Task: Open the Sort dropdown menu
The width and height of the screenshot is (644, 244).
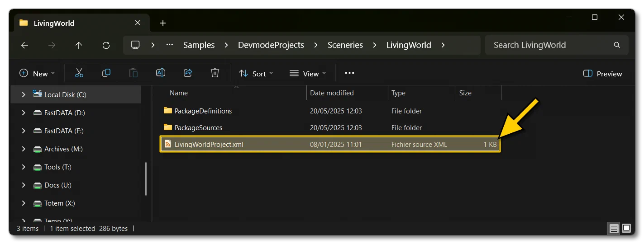Action: pyautogui.click(x=256, y=74)
